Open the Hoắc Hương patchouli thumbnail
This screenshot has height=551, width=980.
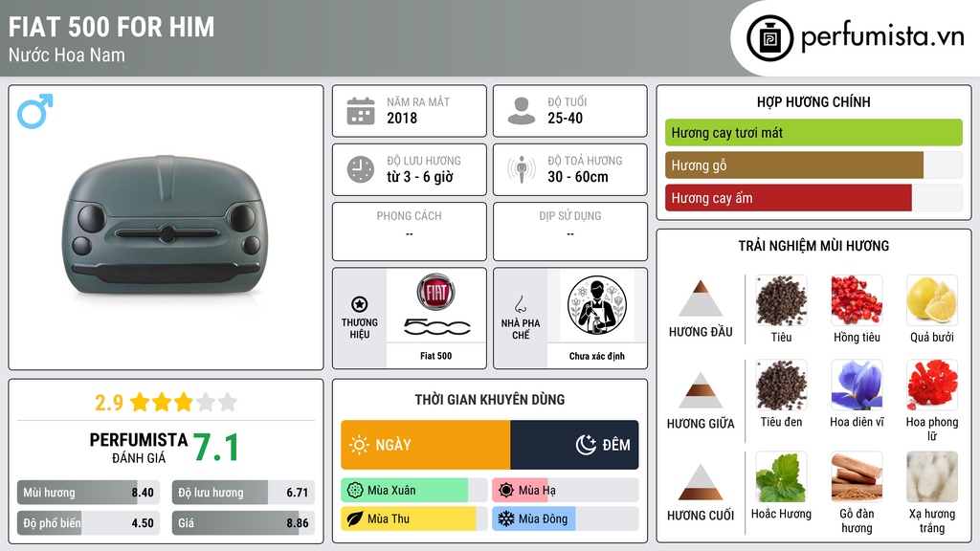(x=781, y=476)
